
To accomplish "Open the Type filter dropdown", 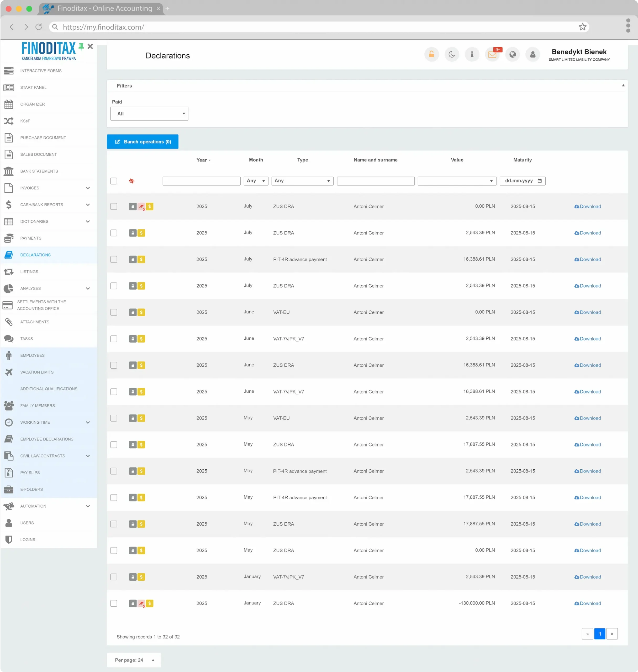I will coord(302,181).
